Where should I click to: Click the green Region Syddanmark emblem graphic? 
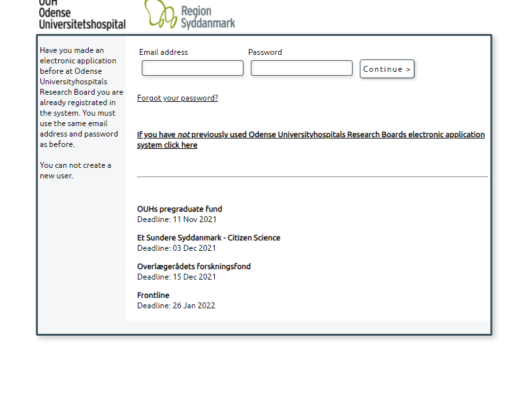(157, 14)
